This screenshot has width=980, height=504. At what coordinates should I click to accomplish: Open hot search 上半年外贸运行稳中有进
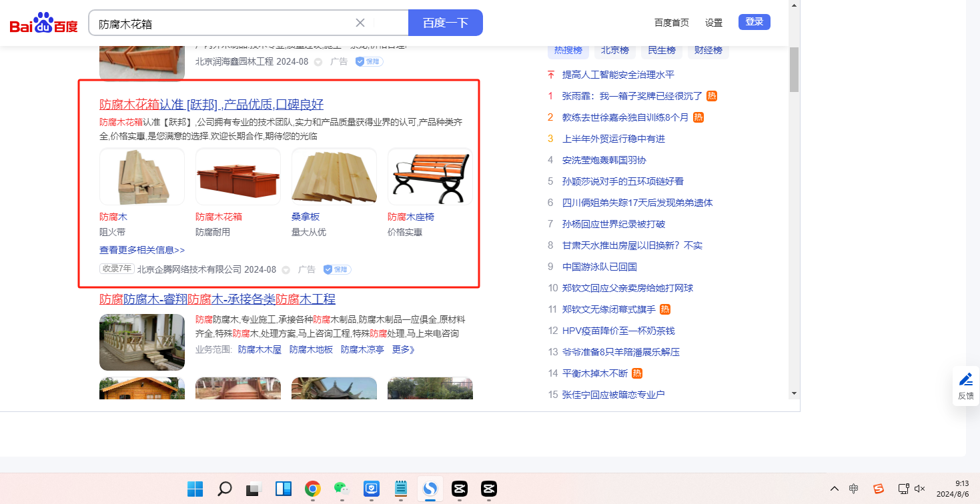pos(614,139)
